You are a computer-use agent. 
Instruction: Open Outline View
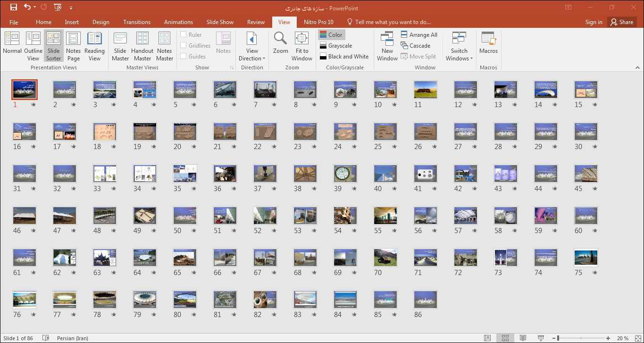pyautogui.click(x=33, y=46)
